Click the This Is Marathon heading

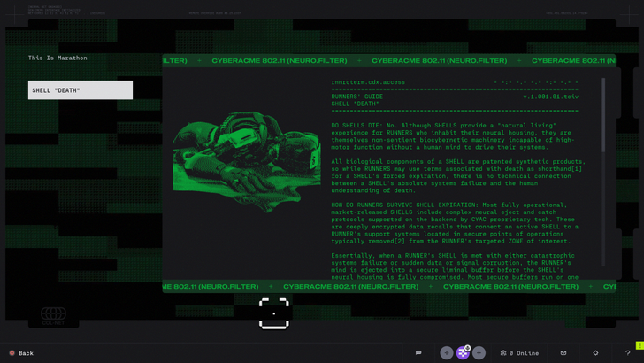point(57,58)
